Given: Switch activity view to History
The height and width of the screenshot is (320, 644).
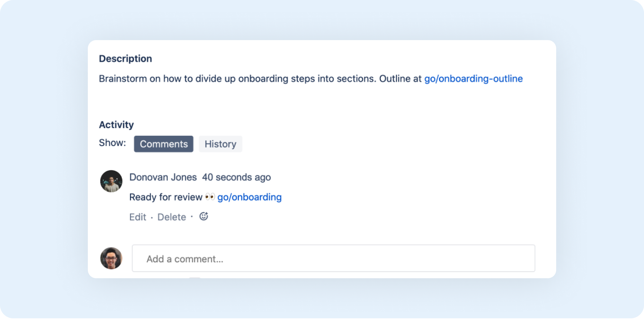Looking at the screenshot, I should 220,144.
